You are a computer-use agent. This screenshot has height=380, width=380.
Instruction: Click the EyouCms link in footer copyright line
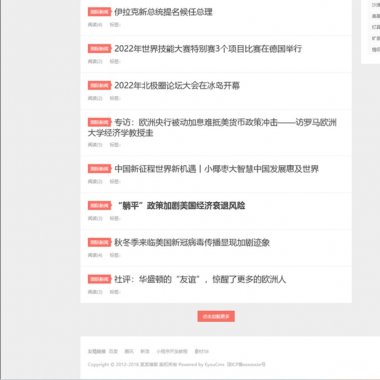215,365
